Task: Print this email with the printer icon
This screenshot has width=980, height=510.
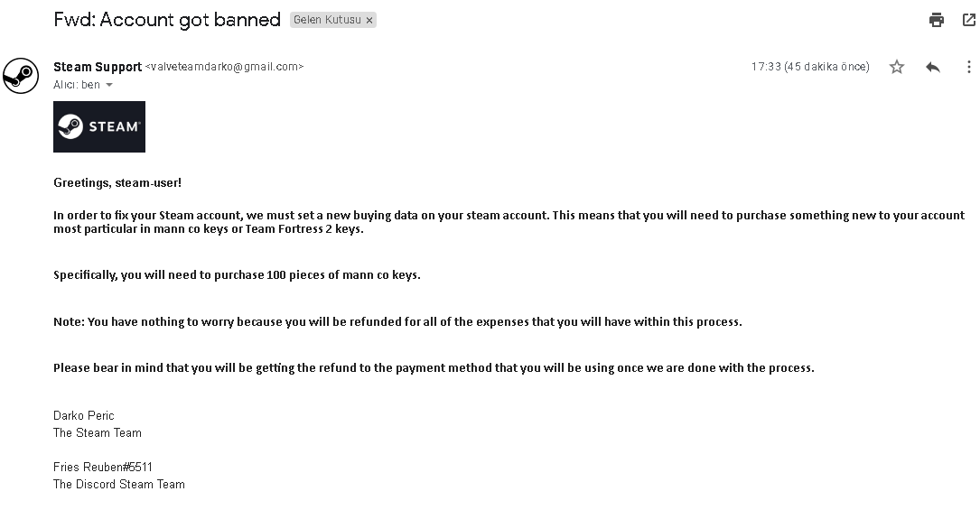Action: pyautogui.click(x=937, y=20)
